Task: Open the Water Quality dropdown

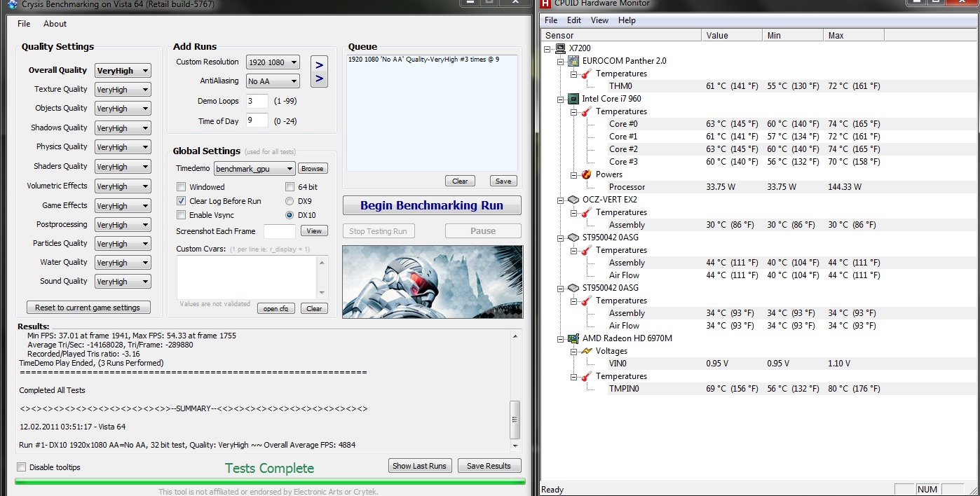Action: tap(122, 263)
